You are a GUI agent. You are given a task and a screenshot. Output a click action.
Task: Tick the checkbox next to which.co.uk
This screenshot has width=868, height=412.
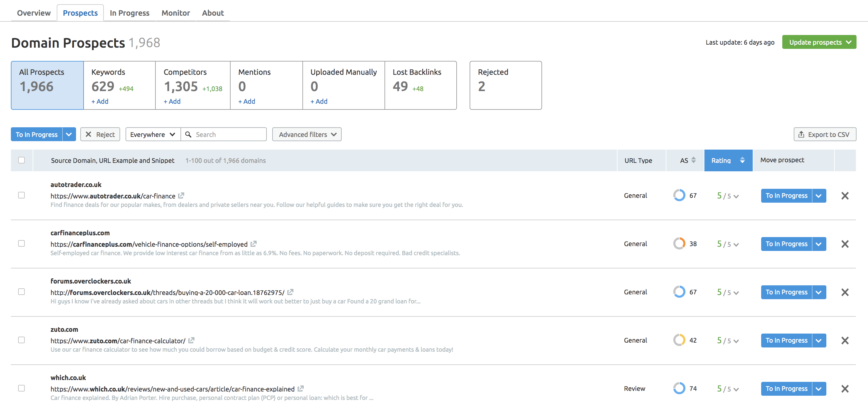21,388
